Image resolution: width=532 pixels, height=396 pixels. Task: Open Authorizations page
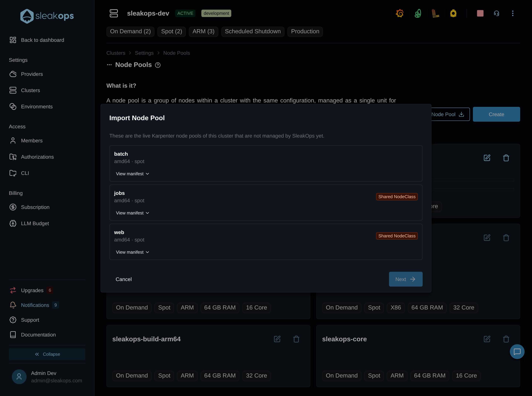[31, 157]
